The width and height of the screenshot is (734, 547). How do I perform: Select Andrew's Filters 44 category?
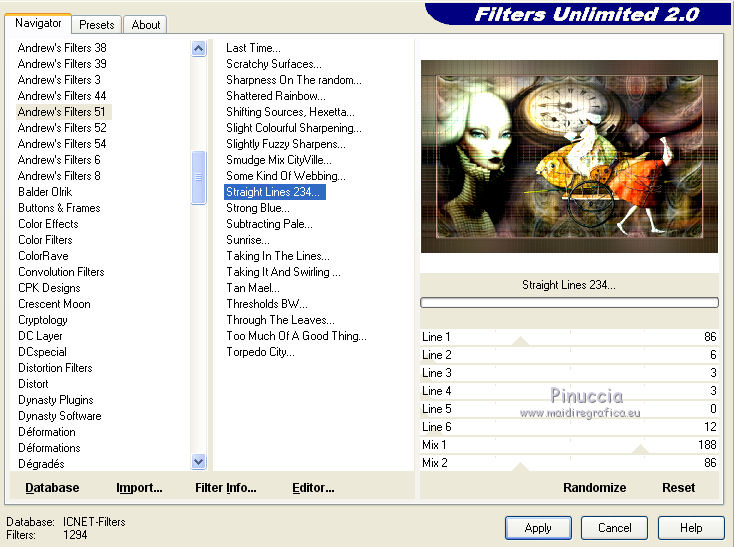pyautogui.click(x=62, y=95)
